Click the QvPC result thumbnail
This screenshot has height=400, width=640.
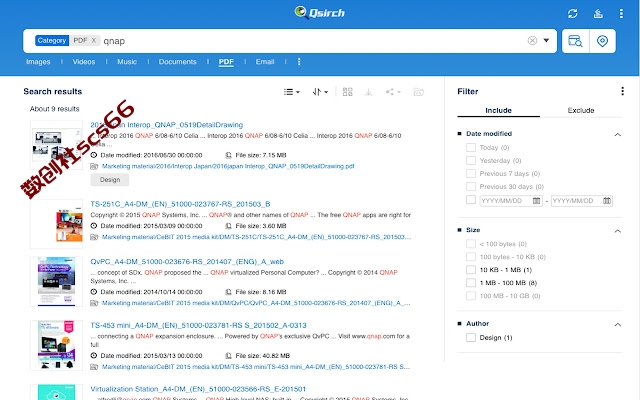pos(56,281)
